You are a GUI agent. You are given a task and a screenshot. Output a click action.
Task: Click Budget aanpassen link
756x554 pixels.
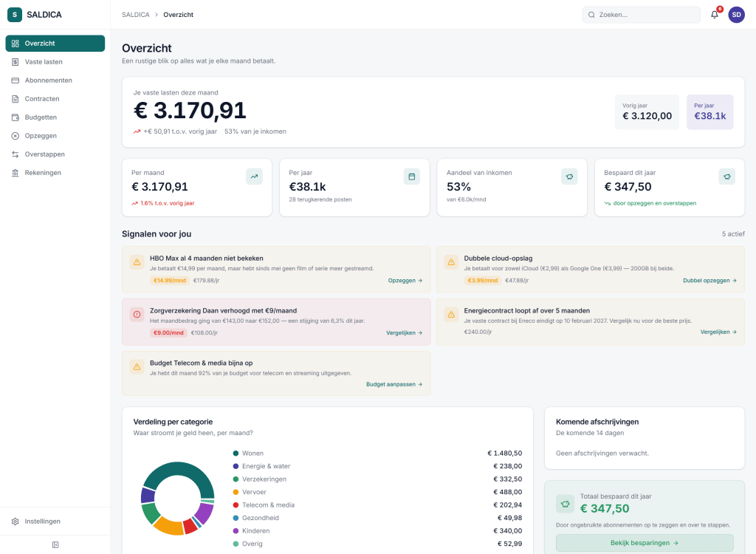[394, 384]
